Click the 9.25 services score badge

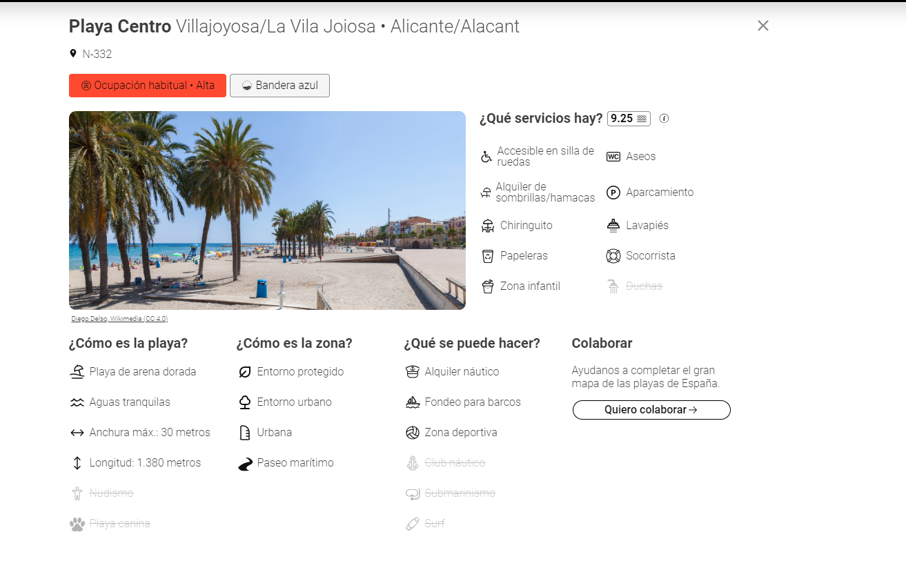[x=629, y=118]
